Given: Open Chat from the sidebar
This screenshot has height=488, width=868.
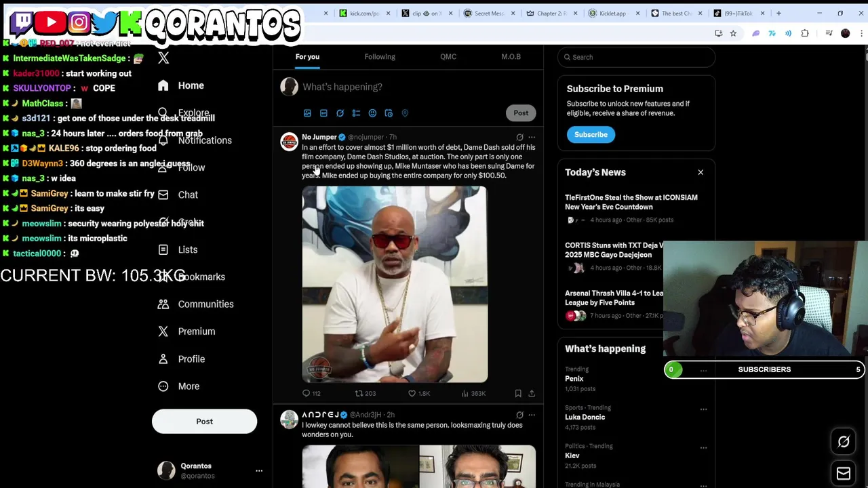Looking at the screenshot, I should pos(178,195).
